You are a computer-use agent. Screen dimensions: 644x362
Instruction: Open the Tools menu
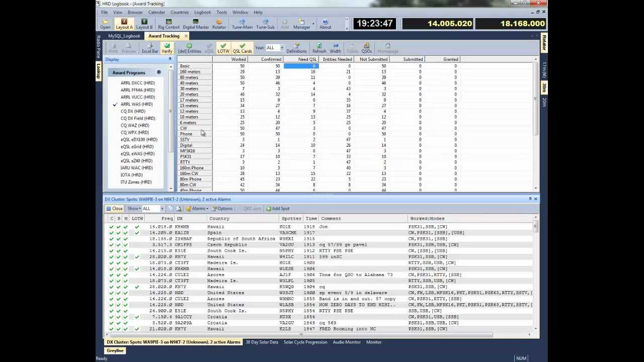coord(221,12)
